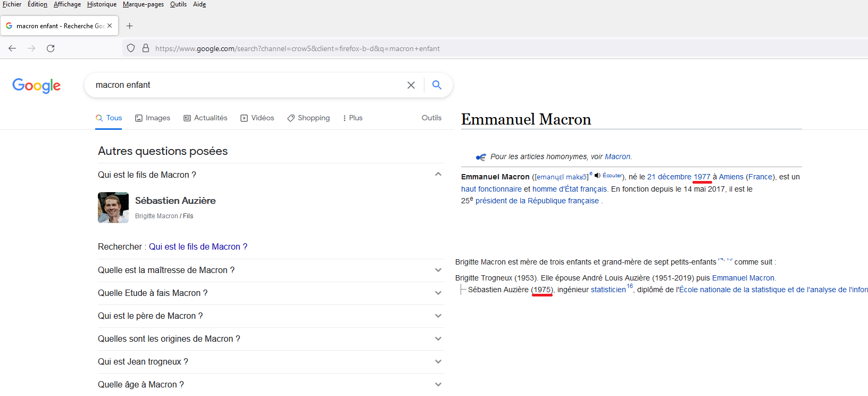This screenshot has height=396, width=868.
Task: Click the Écouter audio link
Action: coord(612,176)
